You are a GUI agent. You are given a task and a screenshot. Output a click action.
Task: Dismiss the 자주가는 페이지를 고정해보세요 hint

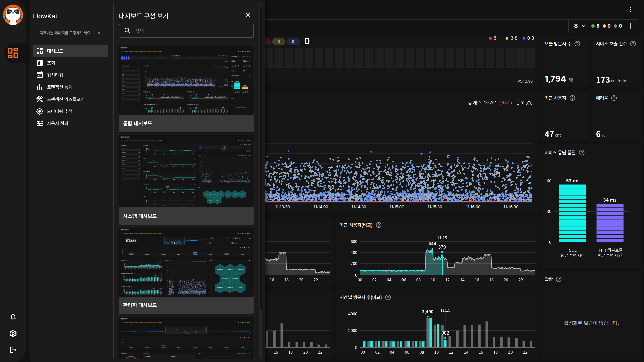(99, 33)
